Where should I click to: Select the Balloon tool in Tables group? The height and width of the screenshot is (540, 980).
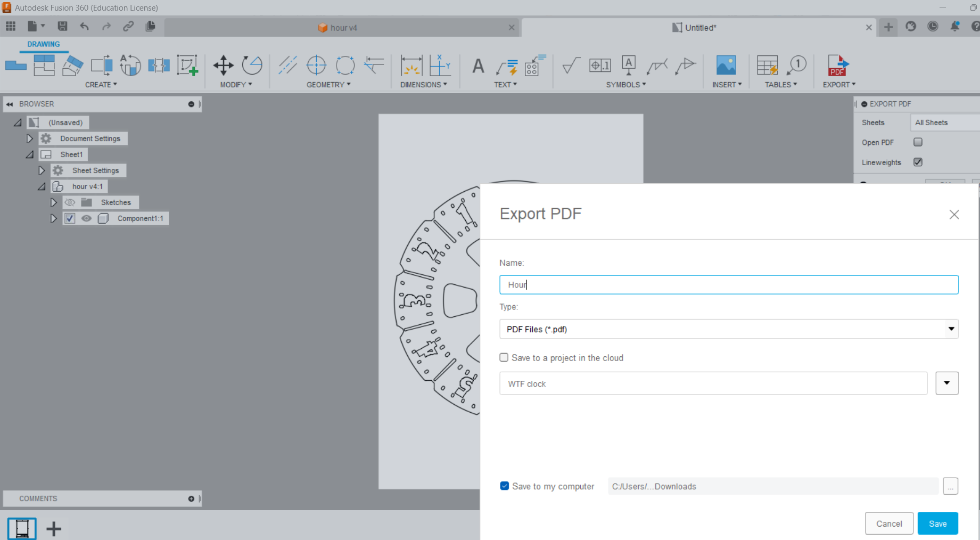point(797,65)
